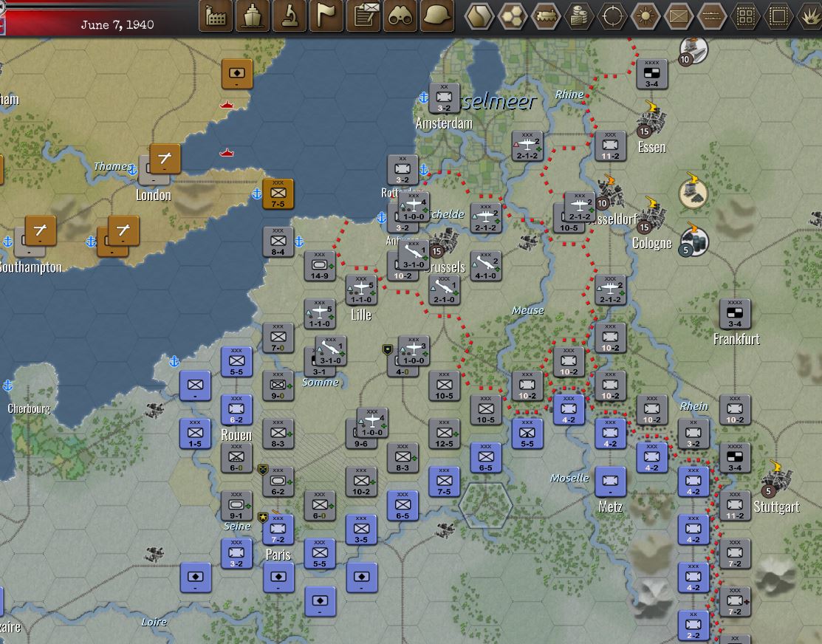Image resolution: width=822 pixels, height=644 pixels.
Task: Open the research microscope screen
Action: (x=290, y=16)
